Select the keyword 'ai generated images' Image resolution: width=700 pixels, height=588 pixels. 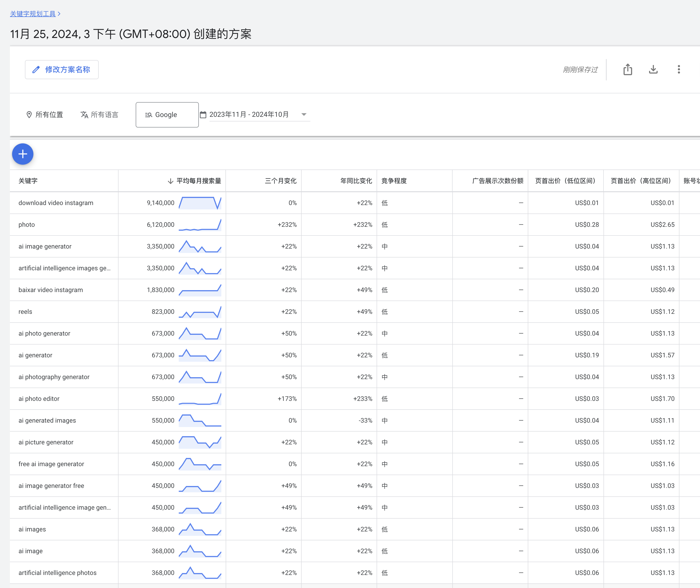click(47, 421)
